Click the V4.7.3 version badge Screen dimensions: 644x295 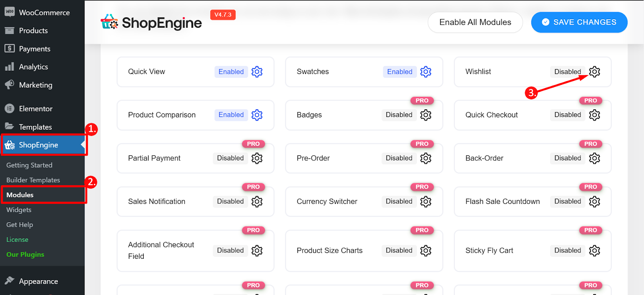point(223,15)
